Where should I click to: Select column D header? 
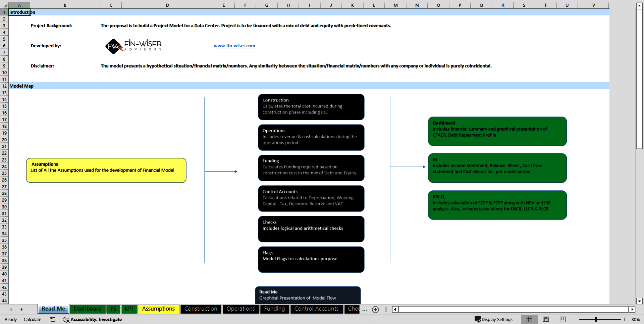167,5
